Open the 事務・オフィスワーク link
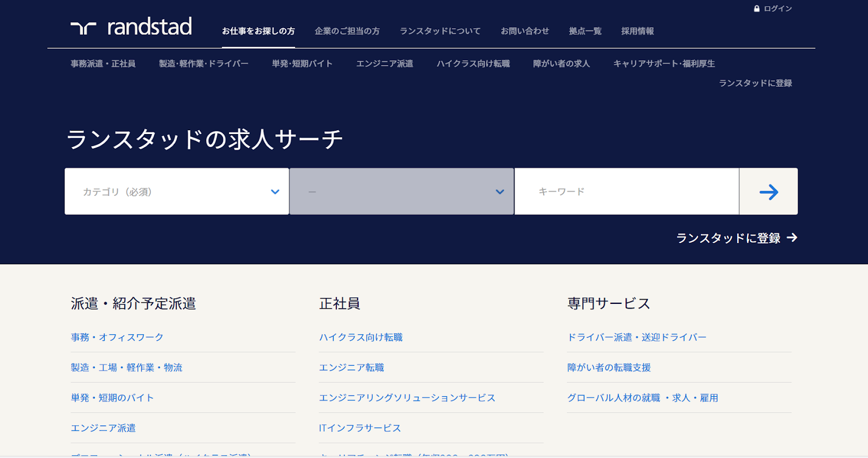The height and width of the screenshot is (458, 868). tap(117, 337)
